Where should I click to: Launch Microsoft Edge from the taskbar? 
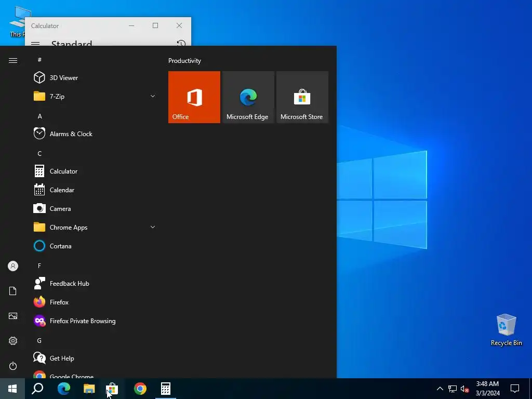(x=63, y=389)
